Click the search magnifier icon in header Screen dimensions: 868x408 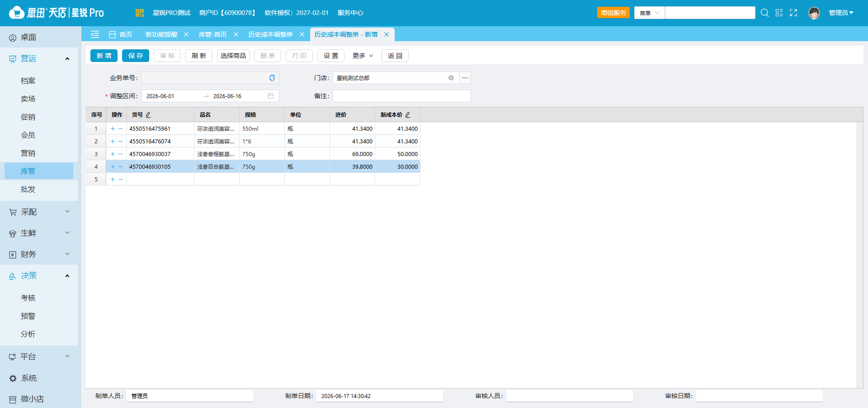(764, 13)
